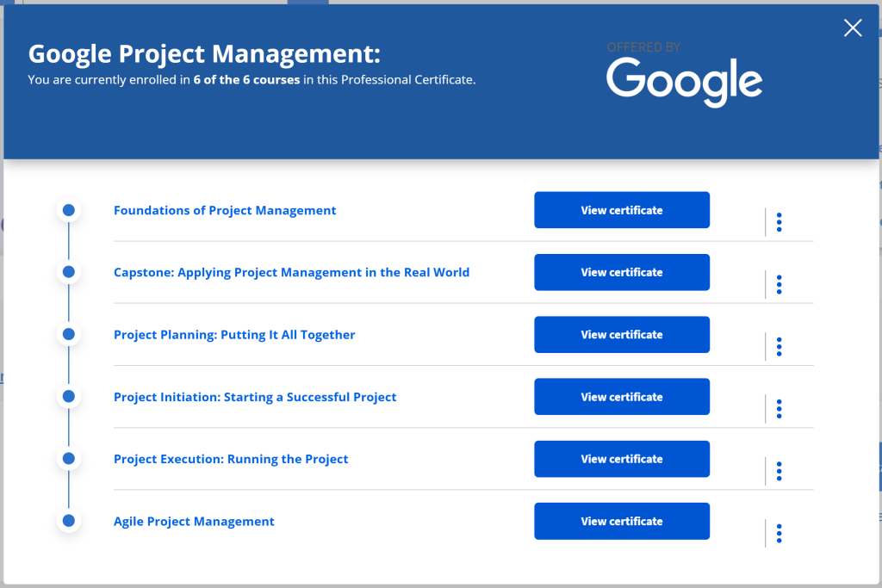View certificate for Foundations of Project Management
Viewport: 882px width, 588px height.
(622, 210)
